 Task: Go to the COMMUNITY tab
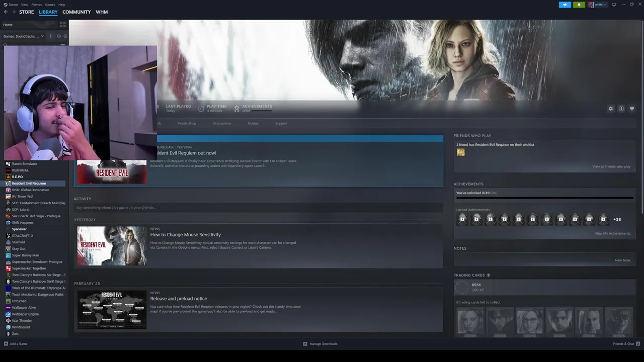(76, 12)
